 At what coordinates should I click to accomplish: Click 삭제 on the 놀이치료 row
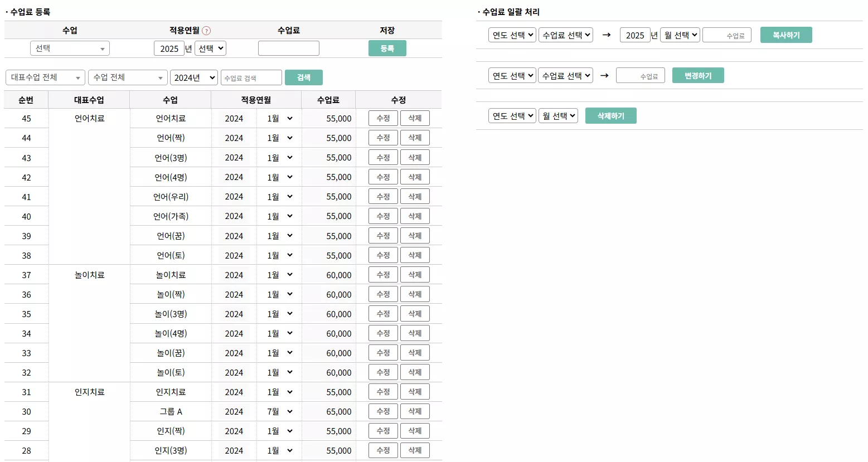click(415, 274)
